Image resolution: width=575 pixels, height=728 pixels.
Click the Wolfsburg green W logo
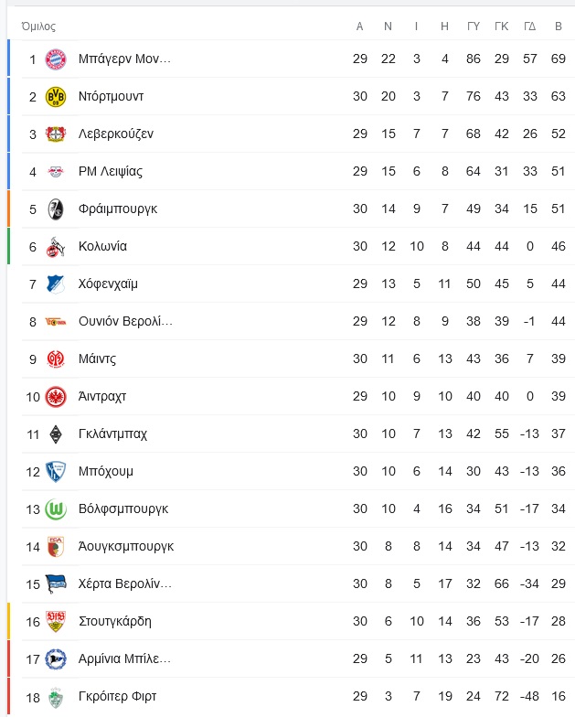coord(56,509)
